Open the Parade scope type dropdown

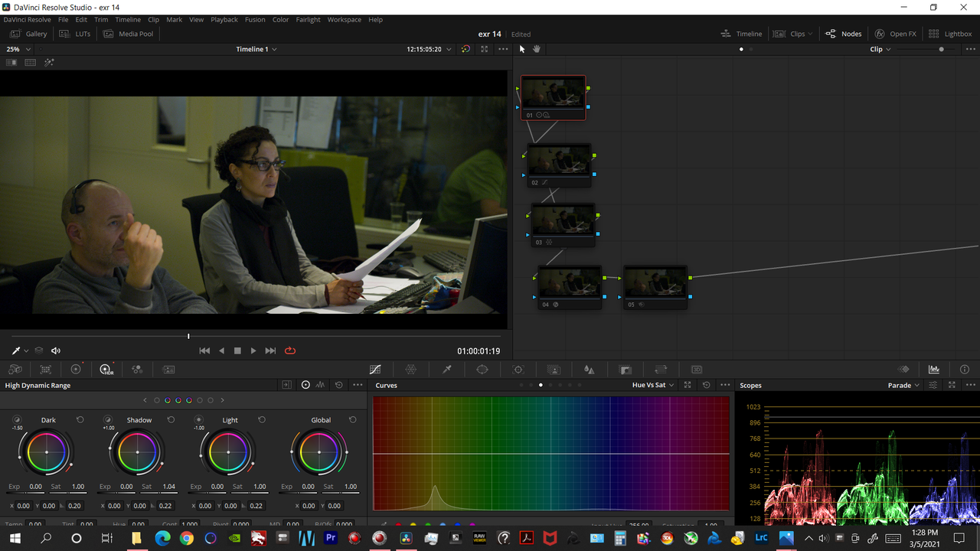[x=904, y=385]
